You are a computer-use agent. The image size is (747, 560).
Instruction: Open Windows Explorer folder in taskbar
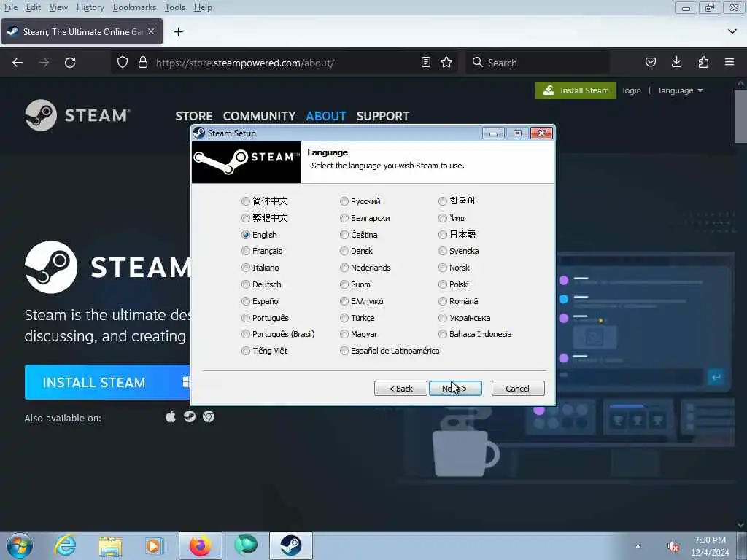(x=111, y=546)
